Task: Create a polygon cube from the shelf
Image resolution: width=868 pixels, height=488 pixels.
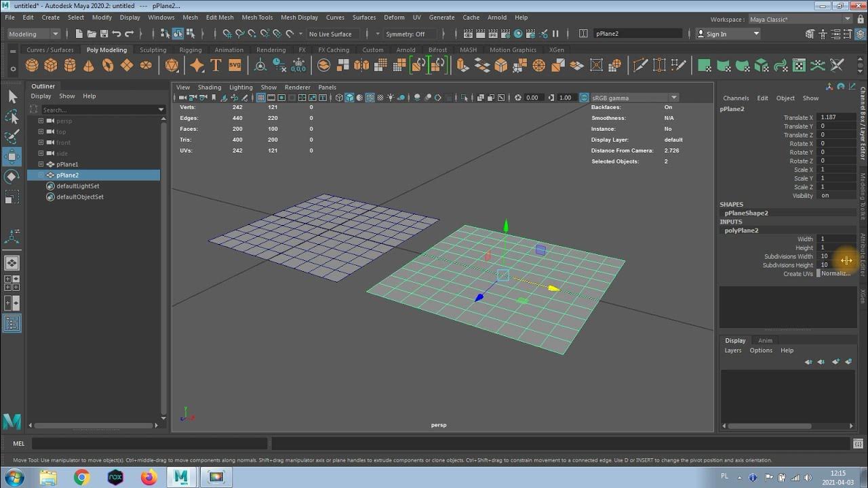Action: 51,65
